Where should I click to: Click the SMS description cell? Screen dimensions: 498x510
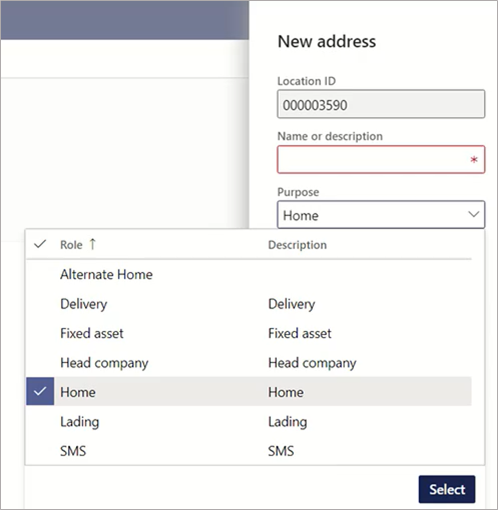click(281, 451)
